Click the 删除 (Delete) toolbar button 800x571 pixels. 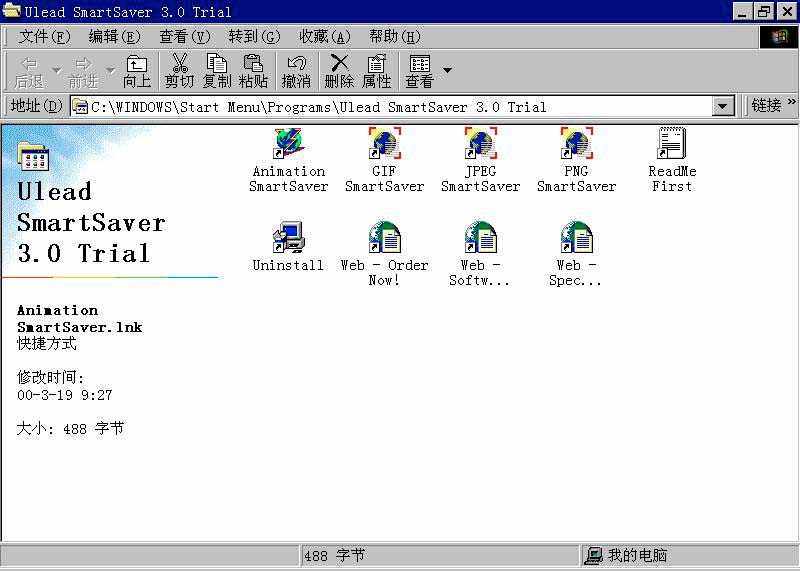tap(339, 71)
